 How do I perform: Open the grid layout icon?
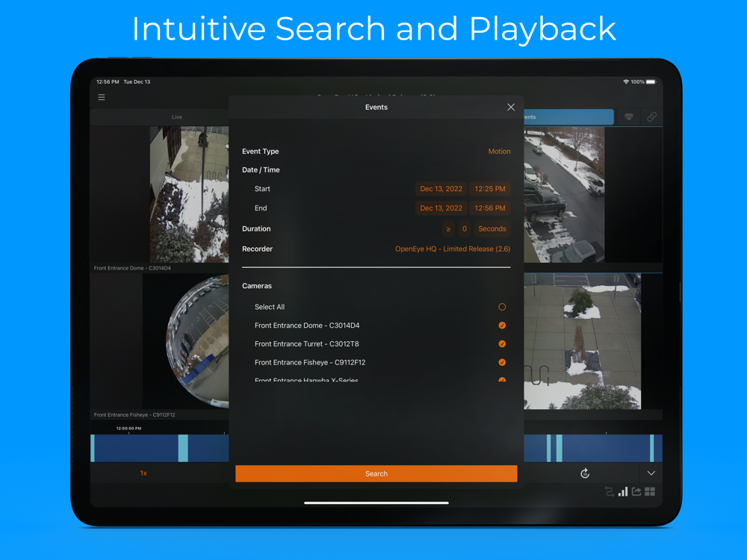[650, 491]
